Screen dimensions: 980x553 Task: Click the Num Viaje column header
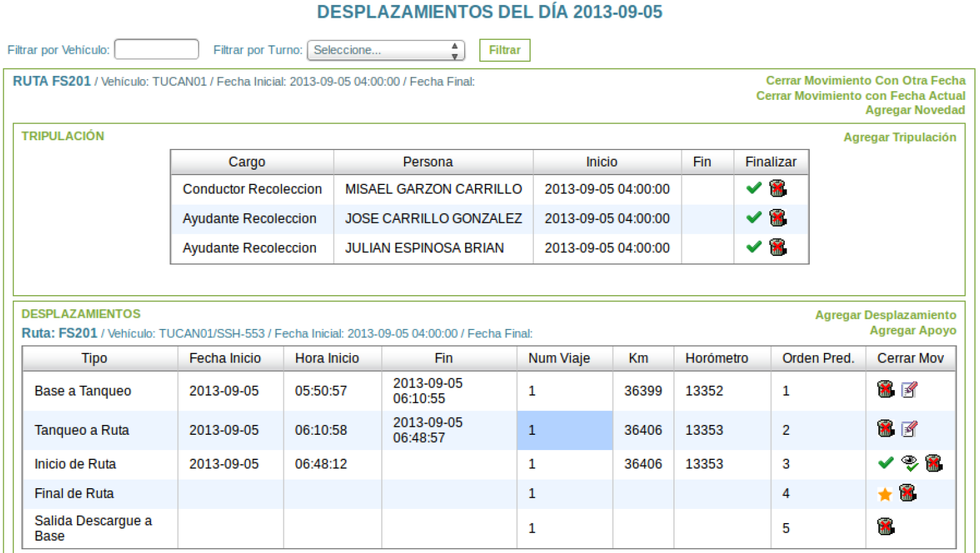point(564,358)
